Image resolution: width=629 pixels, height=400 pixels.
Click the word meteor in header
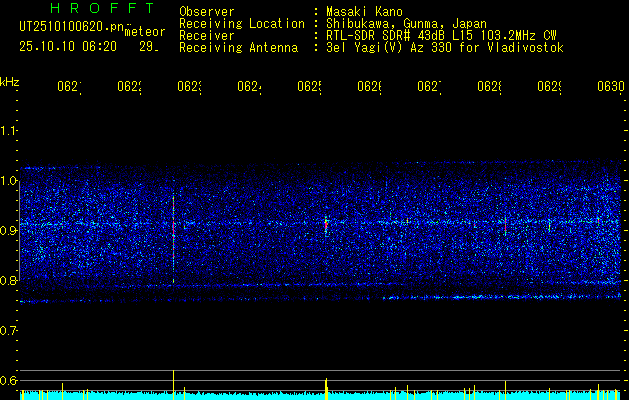pos(144,32)
